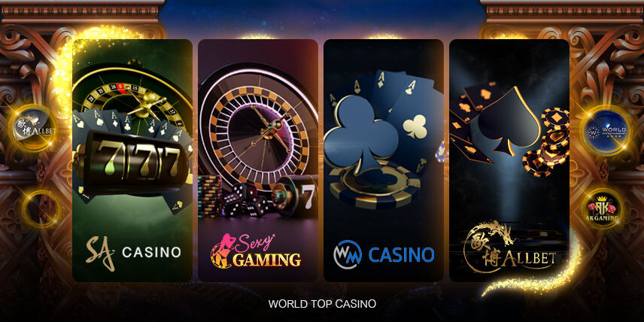Select the SA Casino logo
The image size is (644, 322).
coord(133,252)
